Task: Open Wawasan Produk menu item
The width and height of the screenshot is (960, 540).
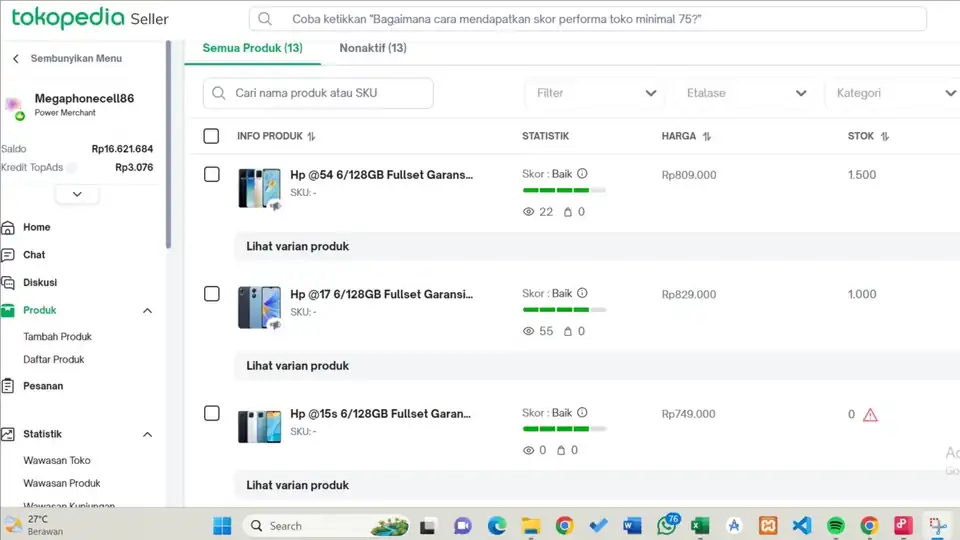Action: 62,483
